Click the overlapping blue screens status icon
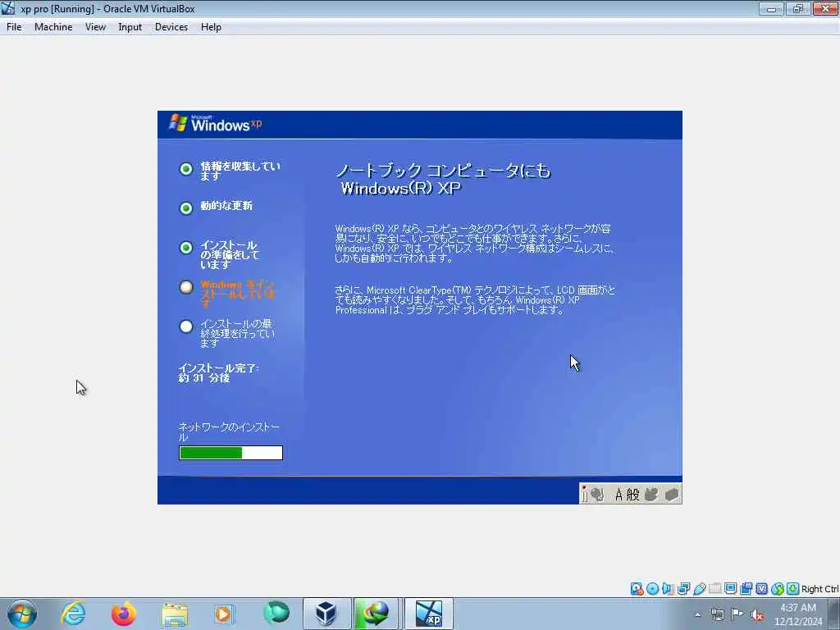This screenshot has height=630, width=840. point(746,589)
